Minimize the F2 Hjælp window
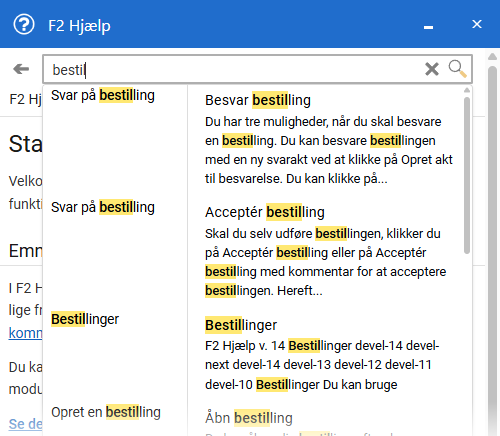 pyautogui.click(x=428, y=27)
